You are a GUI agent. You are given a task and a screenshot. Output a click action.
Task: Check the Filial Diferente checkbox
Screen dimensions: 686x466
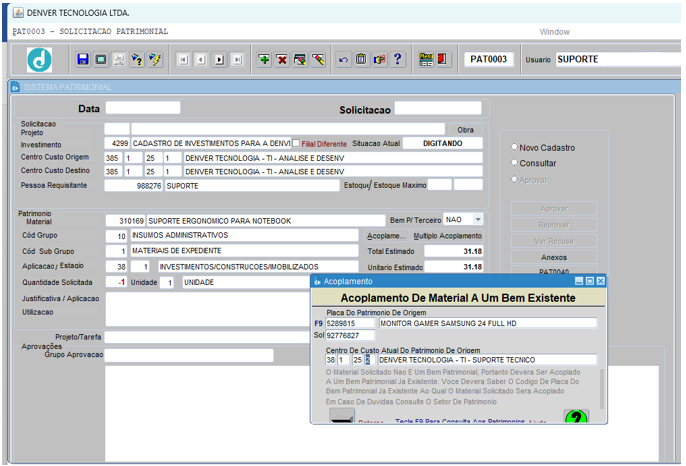pyautogui.click(x=296, y=144)
